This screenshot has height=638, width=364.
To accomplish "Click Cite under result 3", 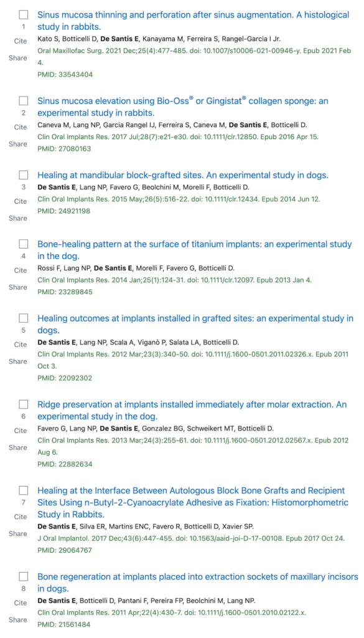I will (x=21, y=201).
